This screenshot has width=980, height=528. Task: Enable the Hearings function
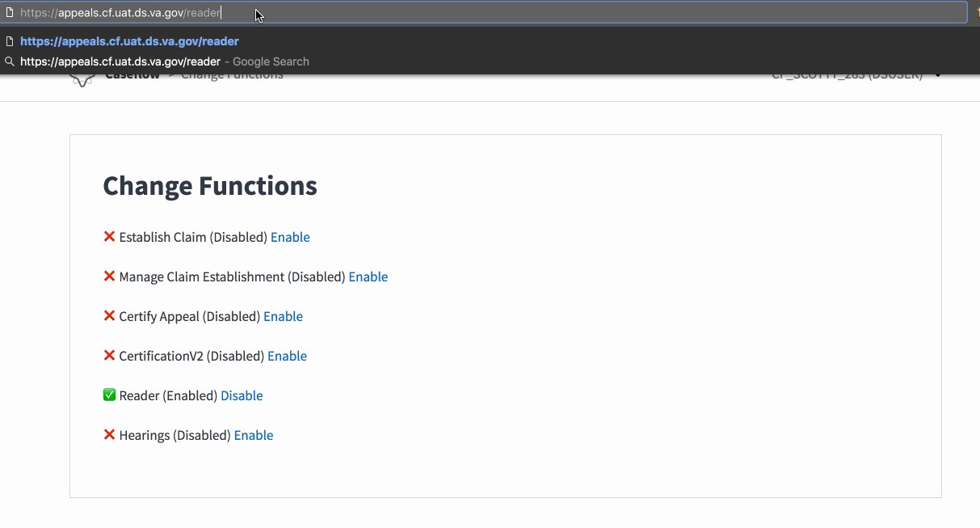click(x=254, y=435)
